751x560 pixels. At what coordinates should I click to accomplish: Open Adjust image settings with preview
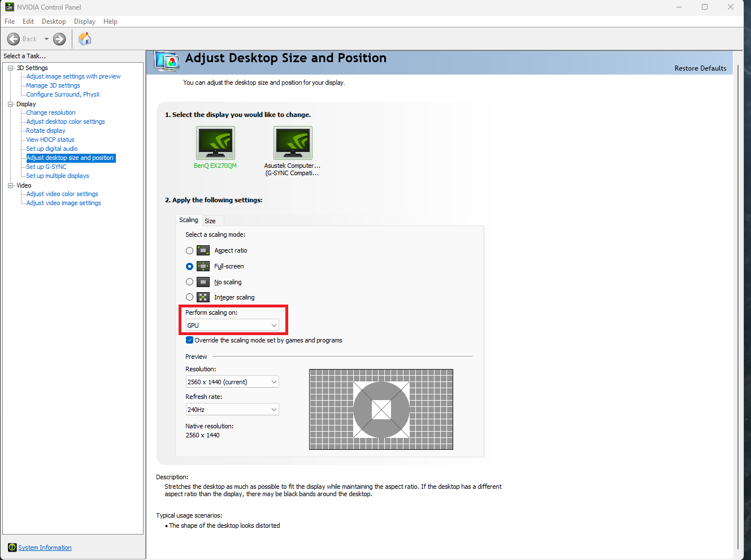(x=73, y=76)
